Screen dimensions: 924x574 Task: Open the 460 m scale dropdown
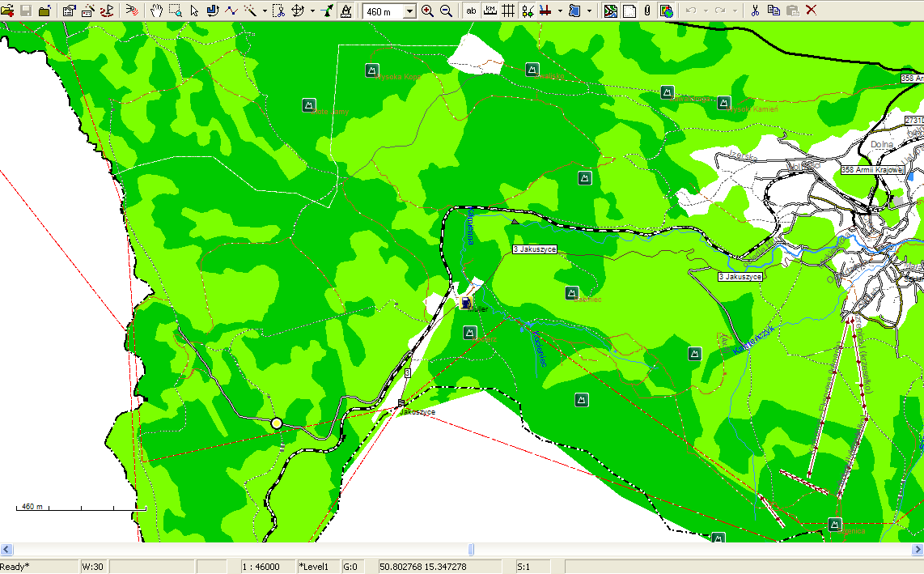(x=409, y=11)
